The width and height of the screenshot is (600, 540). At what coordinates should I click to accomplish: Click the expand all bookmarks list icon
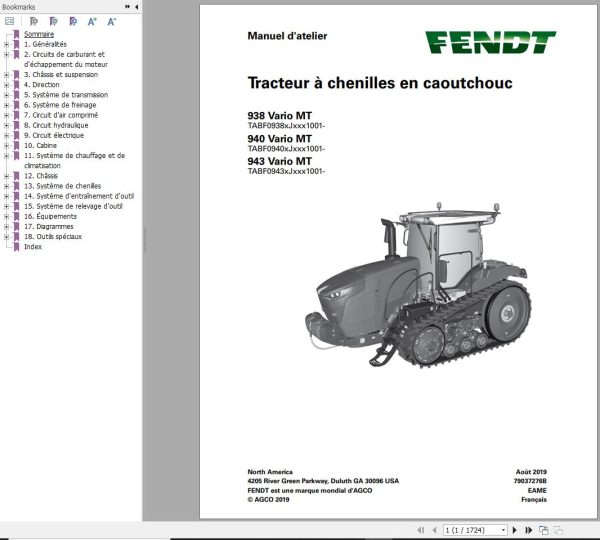tap(10, 21)
